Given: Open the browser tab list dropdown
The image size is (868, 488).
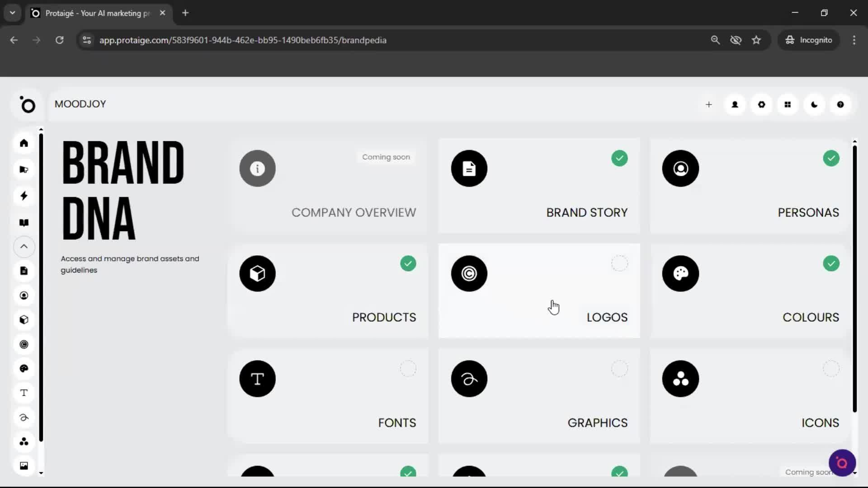Looking at the screenshot, I should pyautogui.click(x=12, y=13).
